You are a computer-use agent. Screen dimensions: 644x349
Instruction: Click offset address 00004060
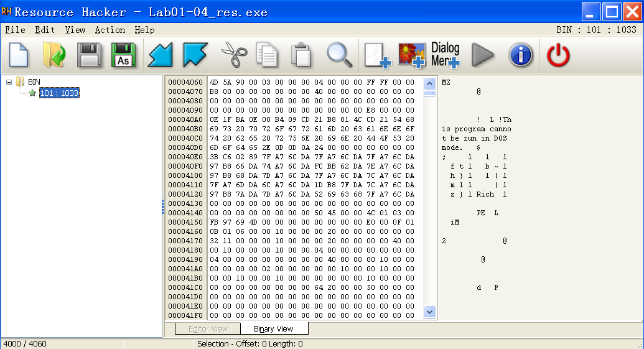pos(185,82)
